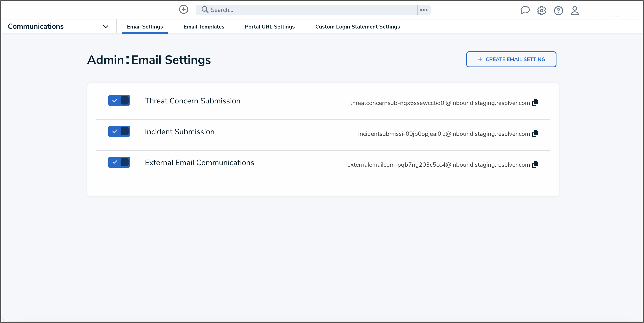Toggle External Email Communications off
644x323 pixels.
(x=119, y=162)
